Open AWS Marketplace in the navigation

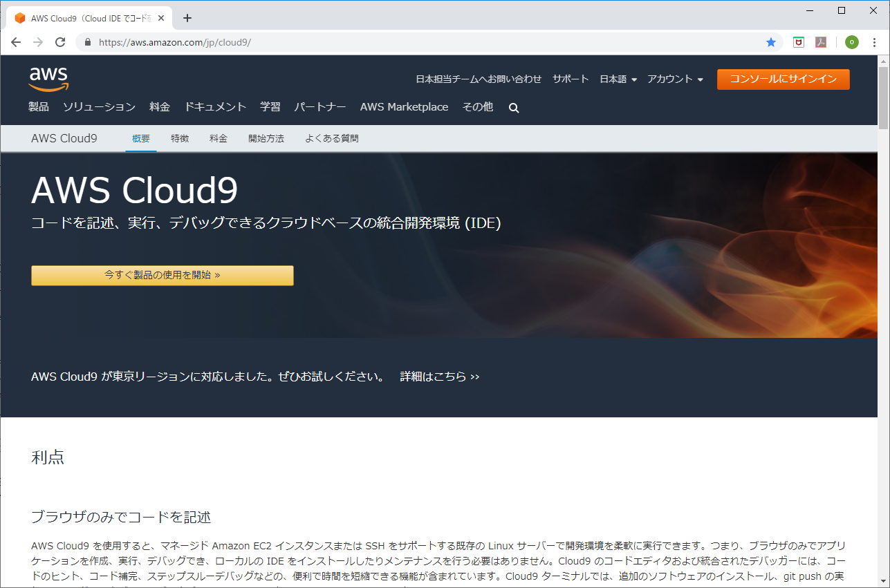[404, 107]
